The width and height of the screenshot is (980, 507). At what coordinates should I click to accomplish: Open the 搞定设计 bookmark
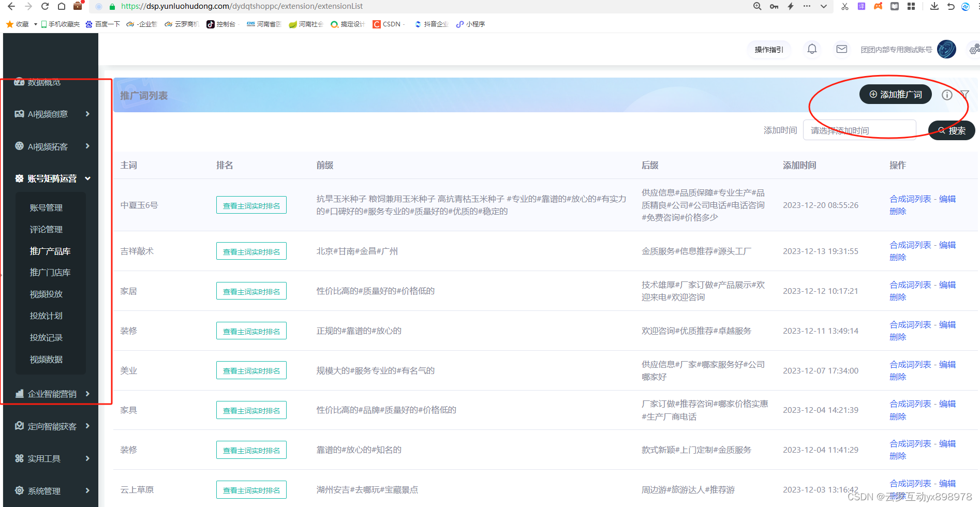tap(348, 24)
